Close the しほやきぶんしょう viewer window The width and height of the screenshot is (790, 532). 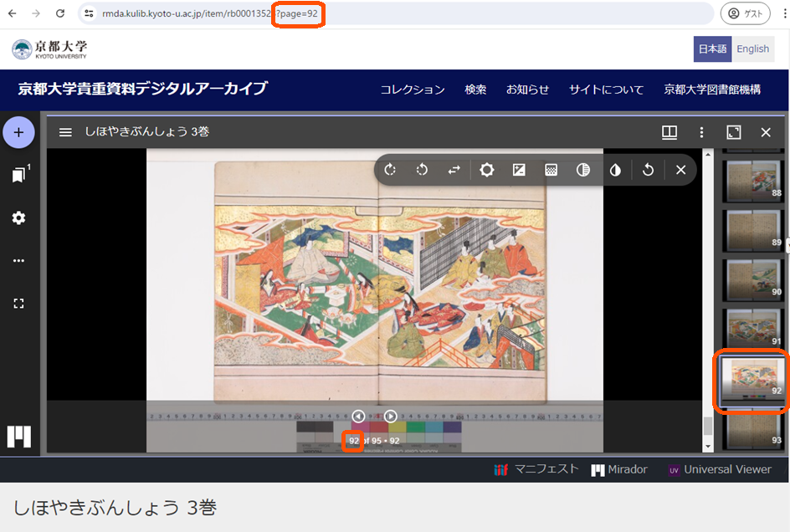[x=766, y=132]
